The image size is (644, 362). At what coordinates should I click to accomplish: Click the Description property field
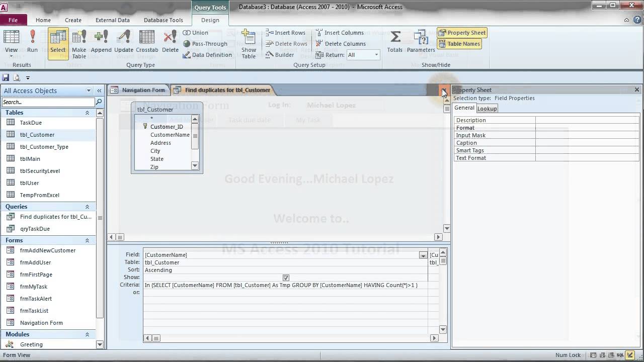click(587, 120)
